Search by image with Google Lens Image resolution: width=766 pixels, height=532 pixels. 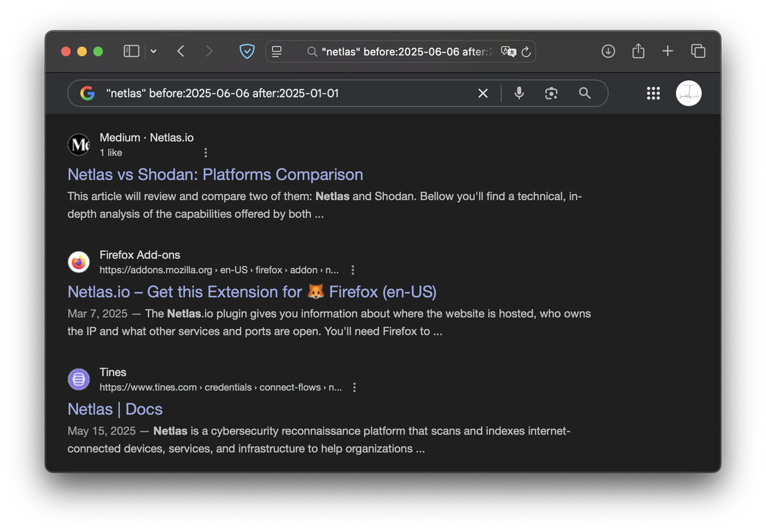tap(551, 93)
